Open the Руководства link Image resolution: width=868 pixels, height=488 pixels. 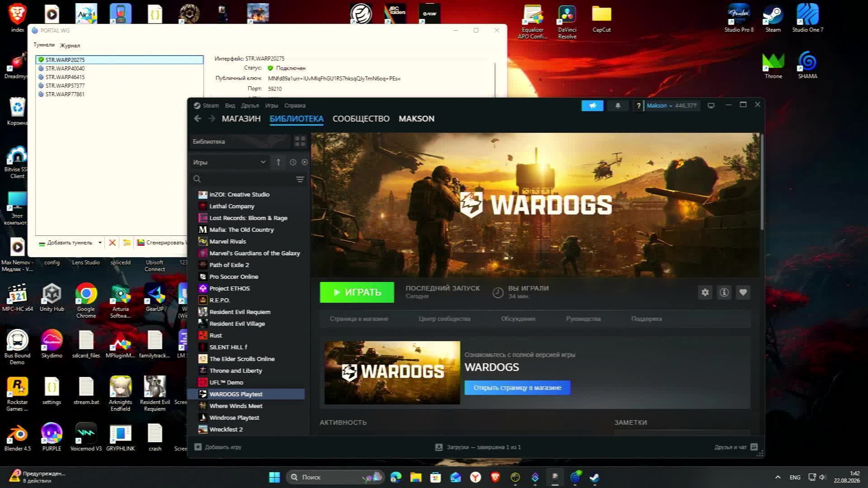coord(583,319)
